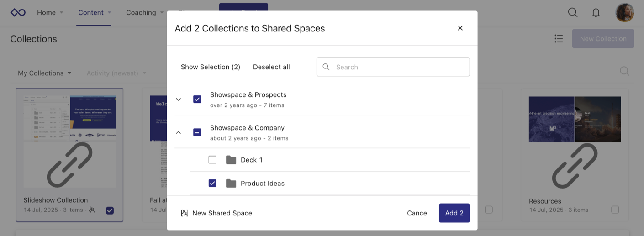Image resolution: width=644 pixels, height=236 pixels.
Task: Expand Showspace & Prospects row
Action: (x=179, y=99)
